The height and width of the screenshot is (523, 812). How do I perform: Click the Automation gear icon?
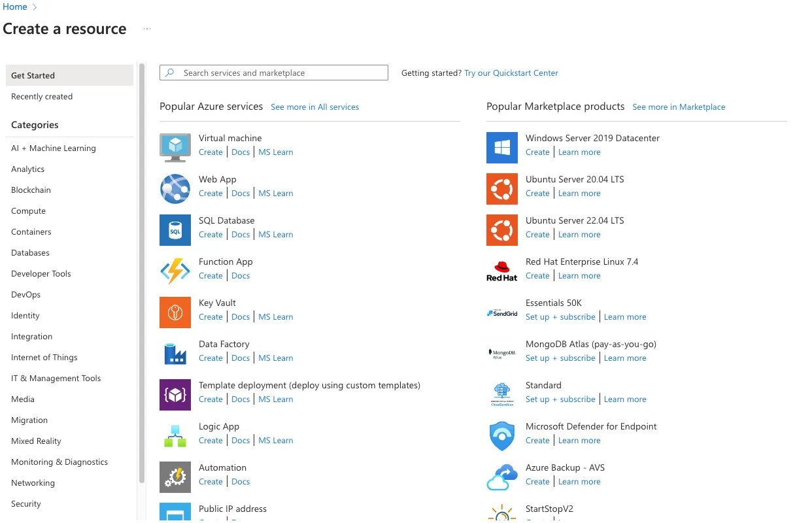click(175, 477)
